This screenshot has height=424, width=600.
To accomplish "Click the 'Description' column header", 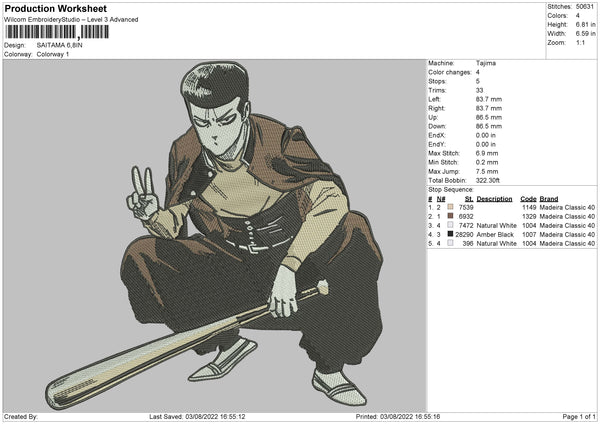I will coord(494,199).
